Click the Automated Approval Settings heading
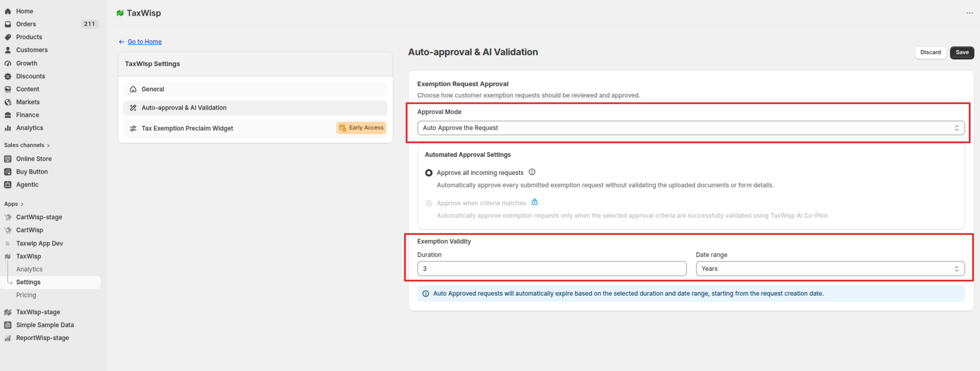980x371 pixels. tap(468, 155)
